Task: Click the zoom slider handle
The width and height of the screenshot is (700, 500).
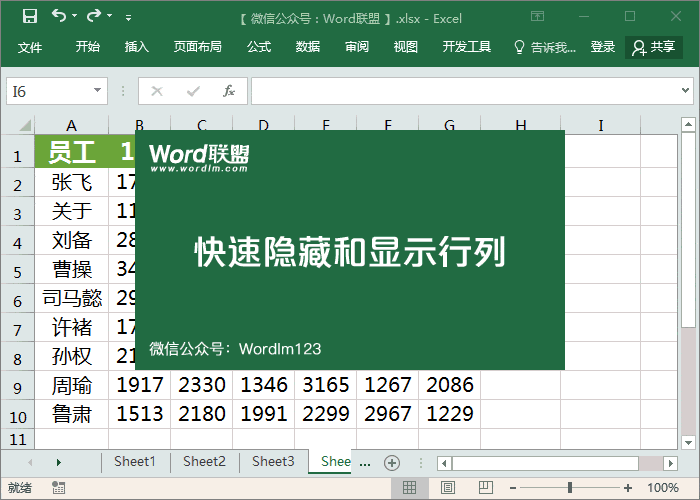Action: (570, 488)
